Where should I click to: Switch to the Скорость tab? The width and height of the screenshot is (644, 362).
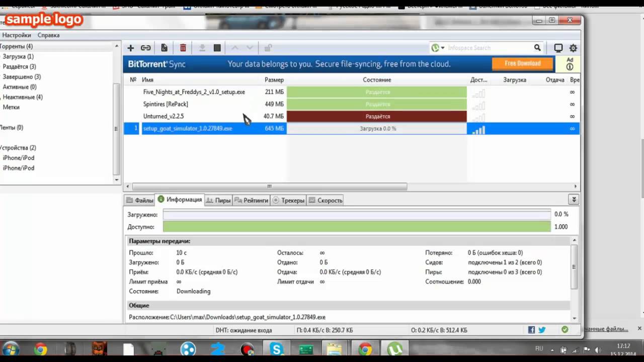click(x=325, y=200)
